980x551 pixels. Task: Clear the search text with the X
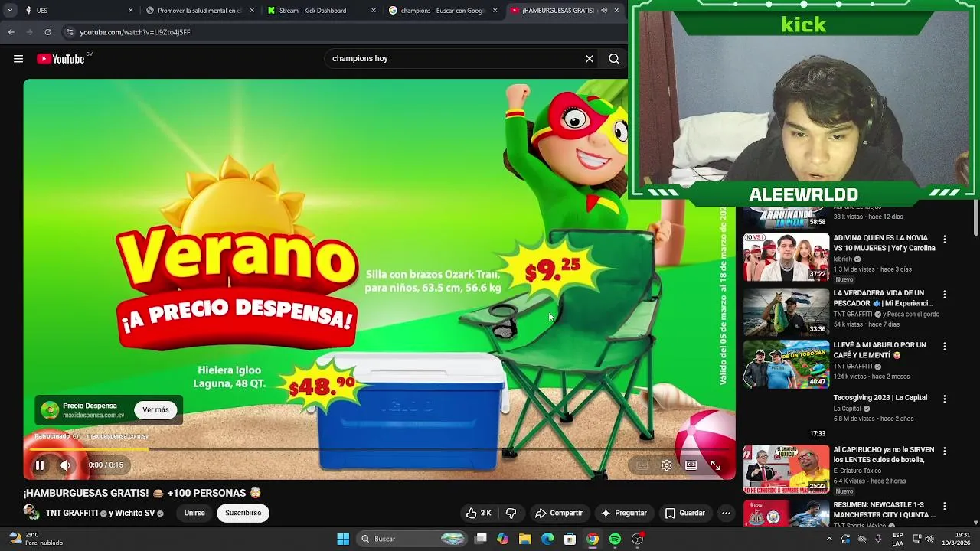tap(590, 59)
